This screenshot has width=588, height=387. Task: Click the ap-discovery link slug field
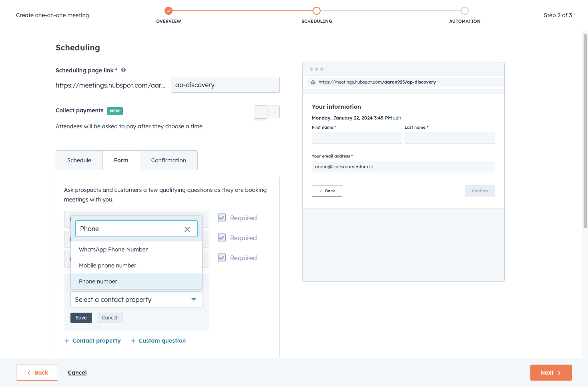225,85
